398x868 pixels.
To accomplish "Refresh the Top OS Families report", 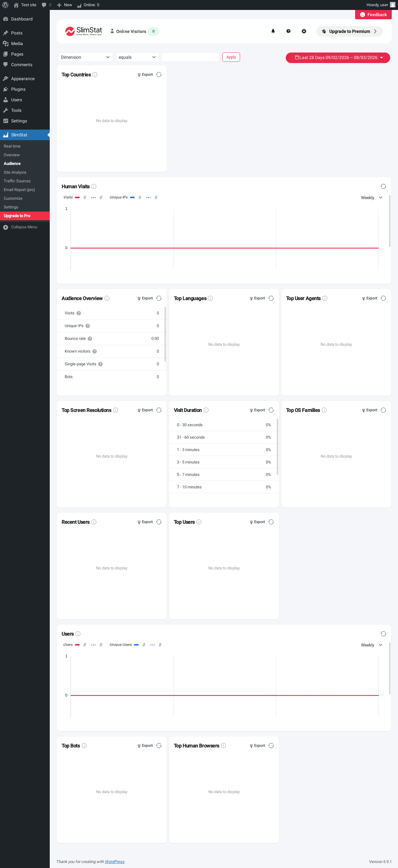I will (x=383, y=410).
